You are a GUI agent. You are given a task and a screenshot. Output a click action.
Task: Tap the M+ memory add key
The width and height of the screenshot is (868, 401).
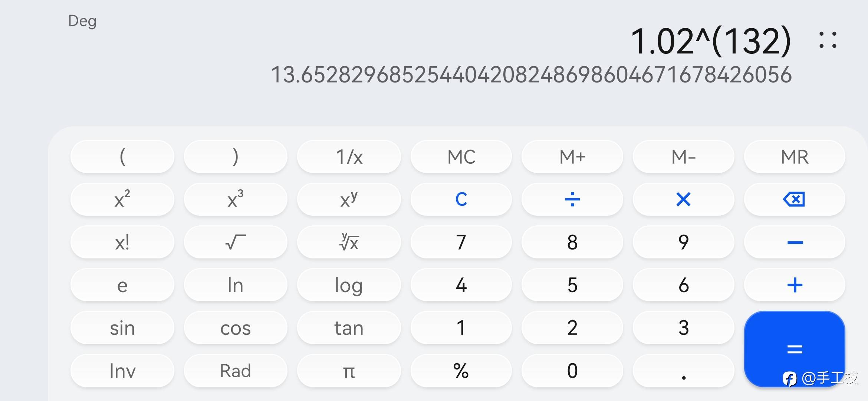click(x=572, y=157)
